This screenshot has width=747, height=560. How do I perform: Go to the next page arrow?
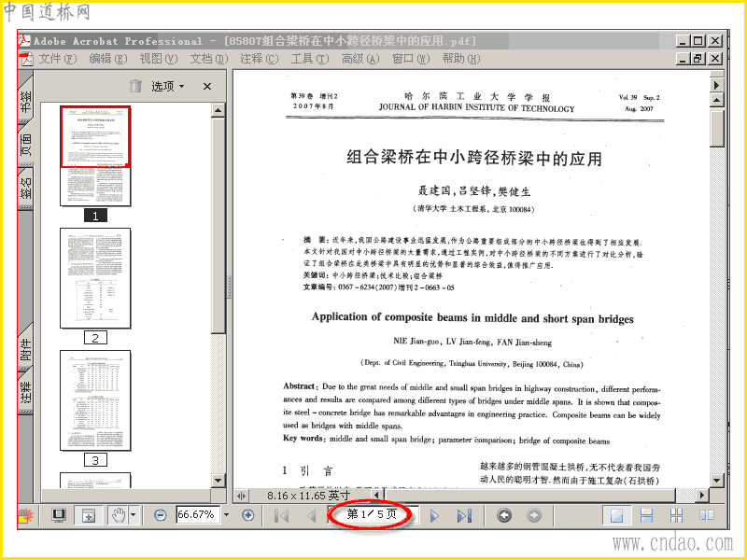coord(434,516)
